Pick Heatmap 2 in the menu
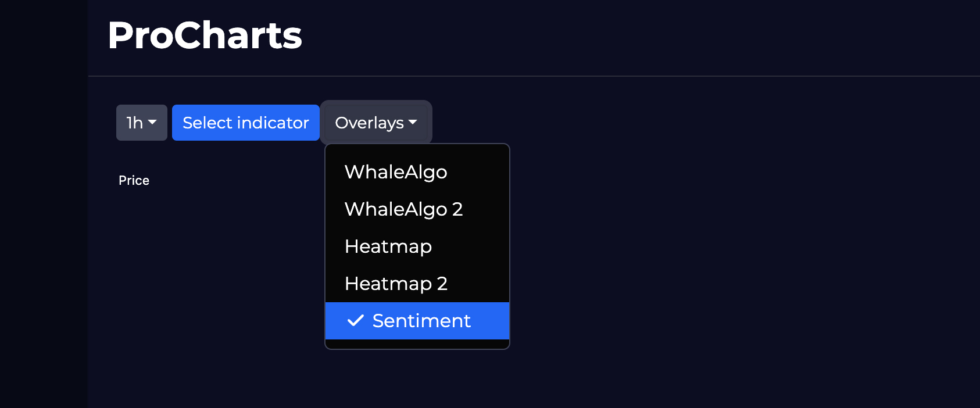The image size is (980, 408). coord(396,284)
